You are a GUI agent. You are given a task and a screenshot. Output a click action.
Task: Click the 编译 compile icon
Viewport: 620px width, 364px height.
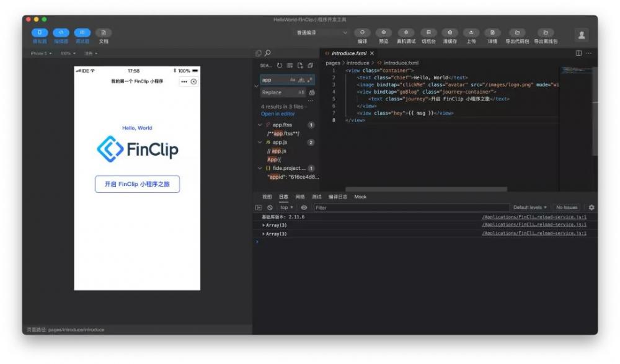362,32
